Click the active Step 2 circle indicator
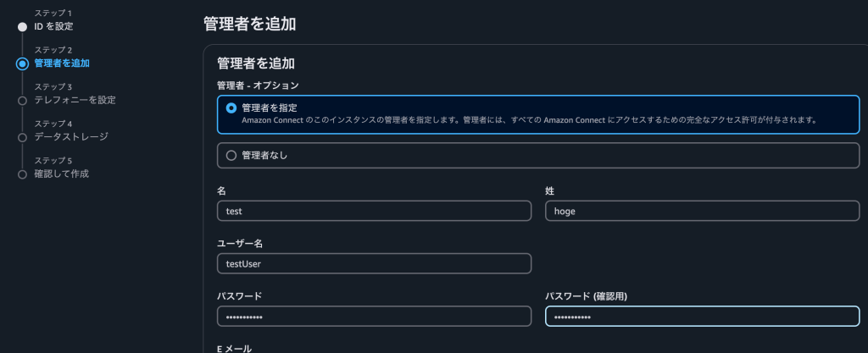This screenshot has width=868, height=353. point(23,63)
